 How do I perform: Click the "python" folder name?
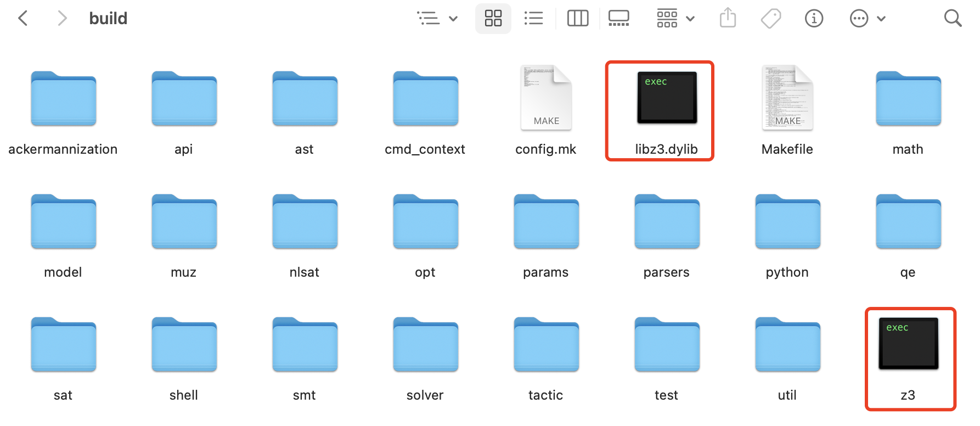787,272
